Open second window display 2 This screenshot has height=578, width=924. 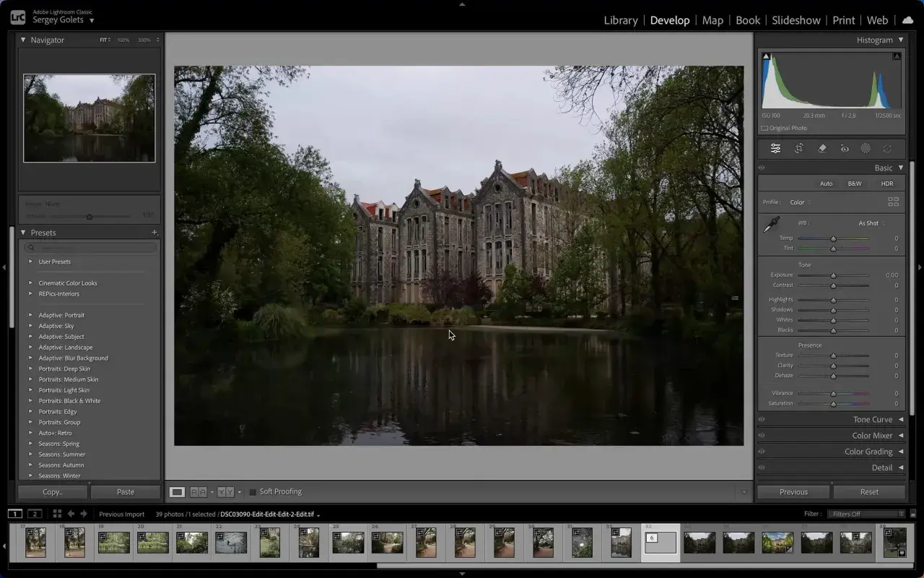tap(35, 514)
